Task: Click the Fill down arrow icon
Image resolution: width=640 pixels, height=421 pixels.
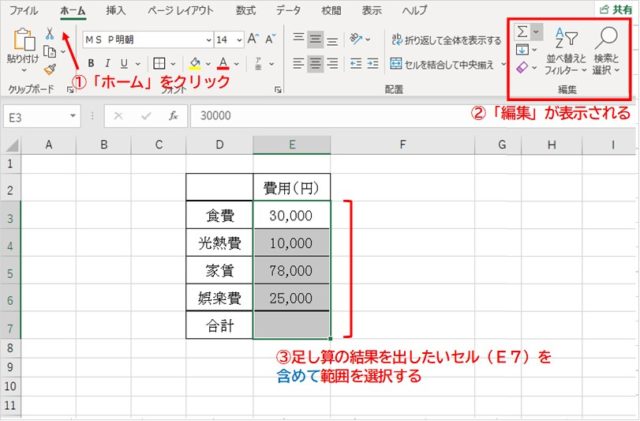Action: [x=523, y=50]
